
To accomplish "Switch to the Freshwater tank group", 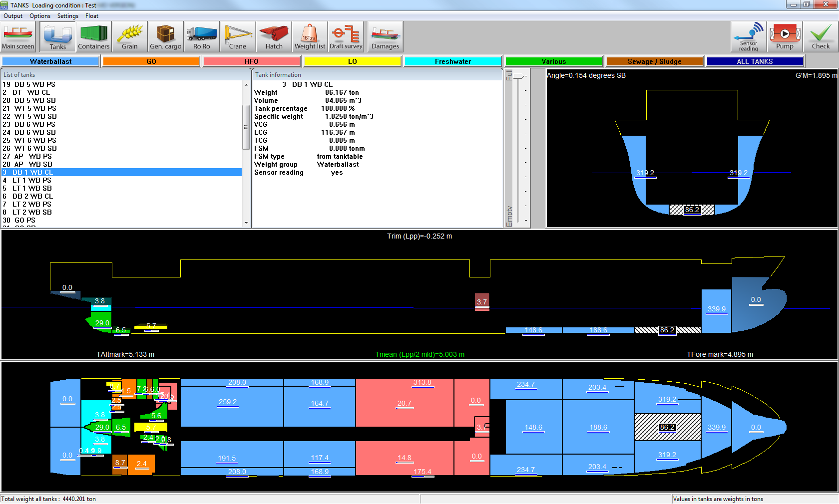I will [x=453, y=61].
